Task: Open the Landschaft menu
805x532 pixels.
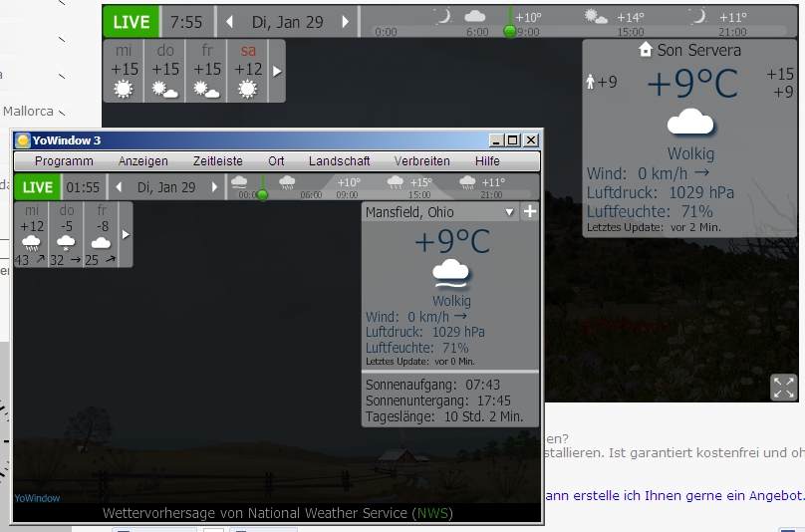Action: pos(339,160)
